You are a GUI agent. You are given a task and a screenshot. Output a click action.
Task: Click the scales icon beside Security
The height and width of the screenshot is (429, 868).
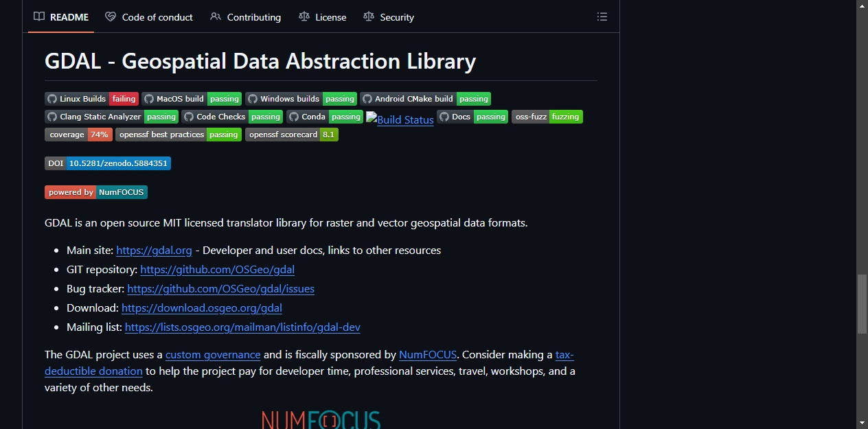369,16
